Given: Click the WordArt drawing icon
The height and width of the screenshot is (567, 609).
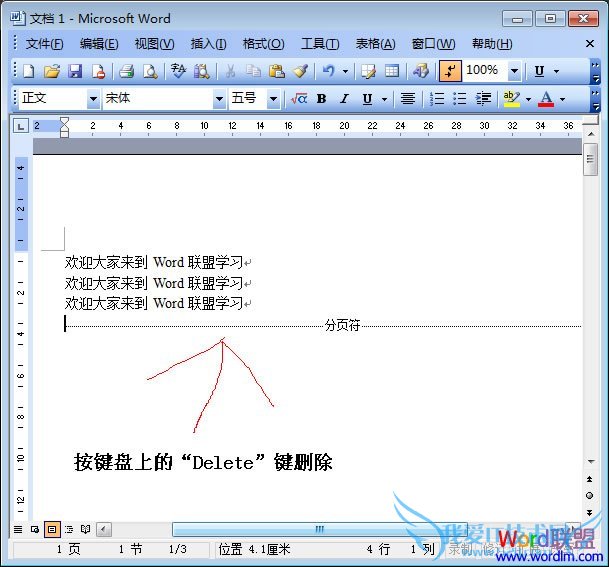Looking at the screenshot, I should pos(421,71).
